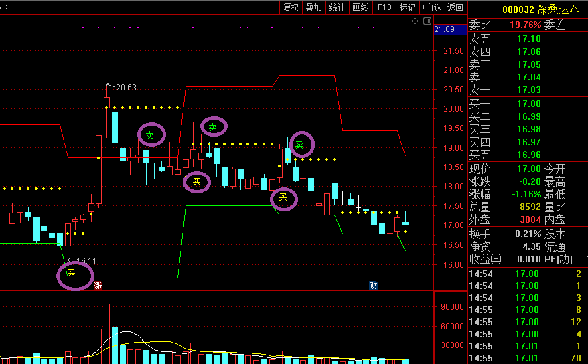Image resolution: width=588 pixels, height=364 pixels.
Task: Select the 卖五 17.10 ask row
Action: coord(505,39)
